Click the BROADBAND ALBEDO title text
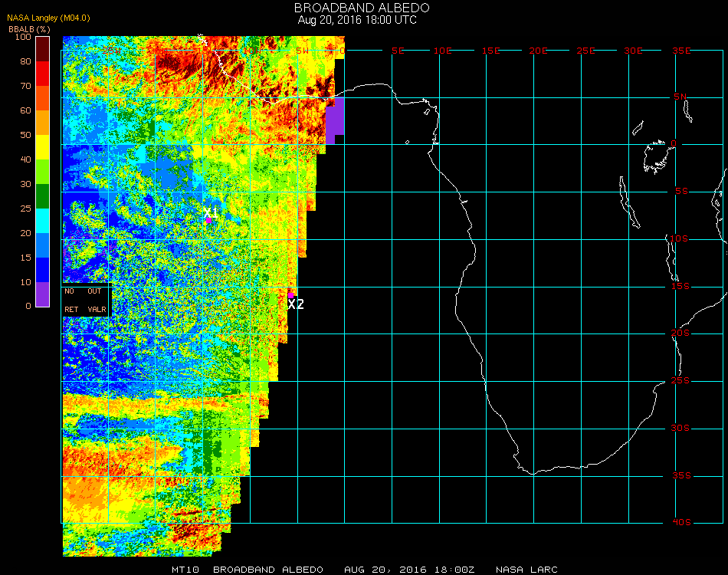Viewport: 728px width, 575px height. point(357,8)
